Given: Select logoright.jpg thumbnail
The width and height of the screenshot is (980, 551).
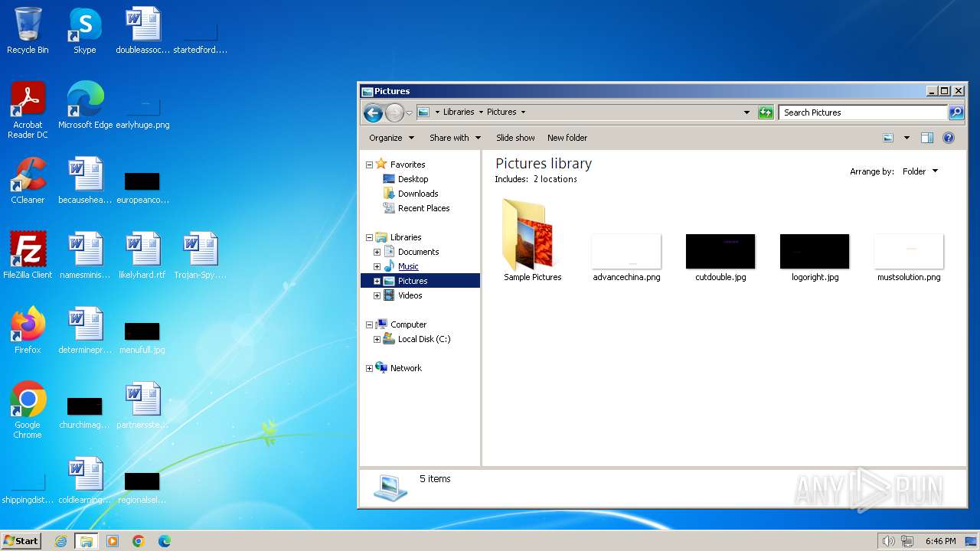Looking at the screenshot, I should coord(815,257).
